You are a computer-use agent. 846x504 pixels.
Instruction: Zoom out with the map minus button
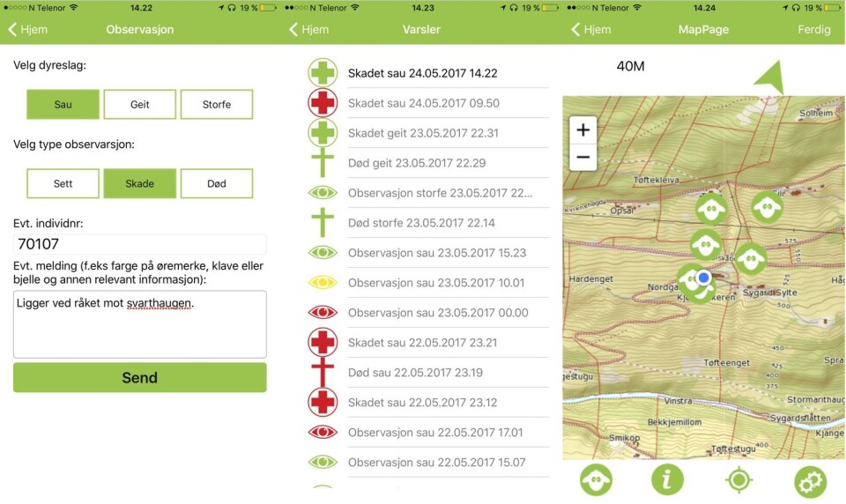coord(583,159)
